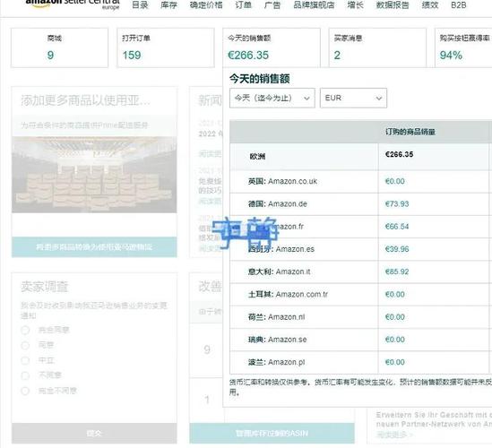Open the €85.92 sales value for Italy
The image size is (492, 448).
click(x=397, y=271)
